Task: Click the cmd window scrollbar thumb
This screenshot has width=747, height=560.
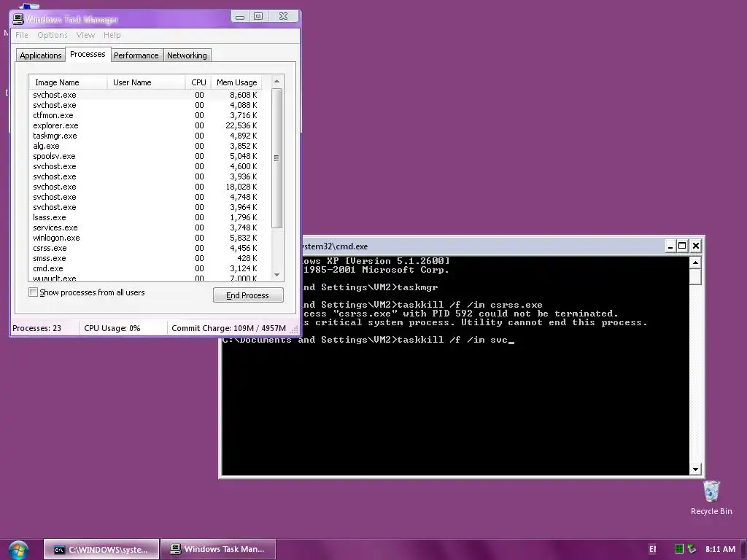Action: pyautogui.click(x=695, y=276)
